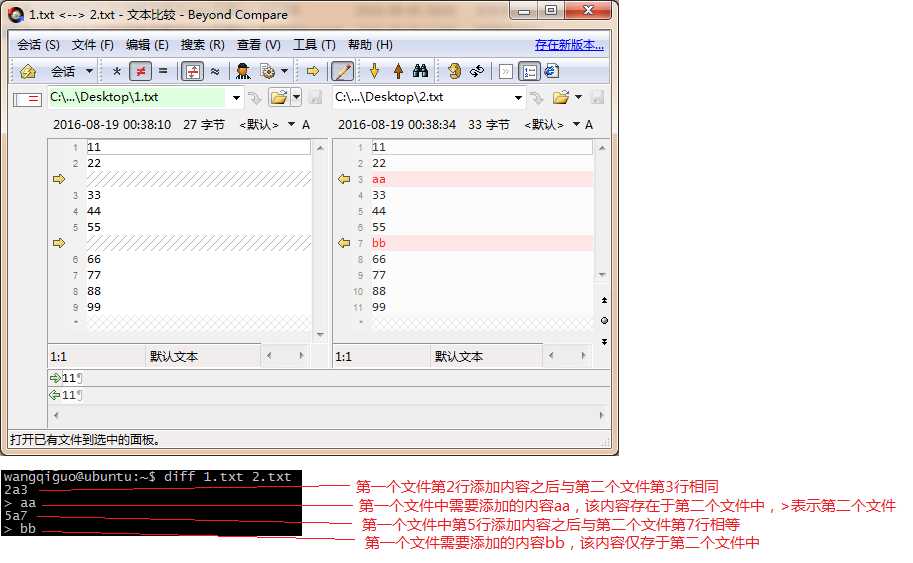
Task: Click bottom detail panel right scroll arrow
Action: 601,415
